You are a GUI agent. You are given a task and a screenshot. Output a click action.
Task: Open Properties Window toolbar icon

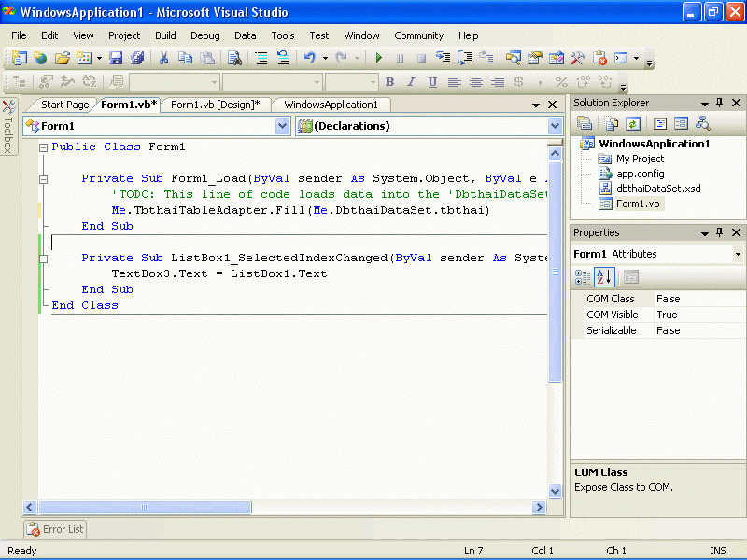(x=534, y=58)
